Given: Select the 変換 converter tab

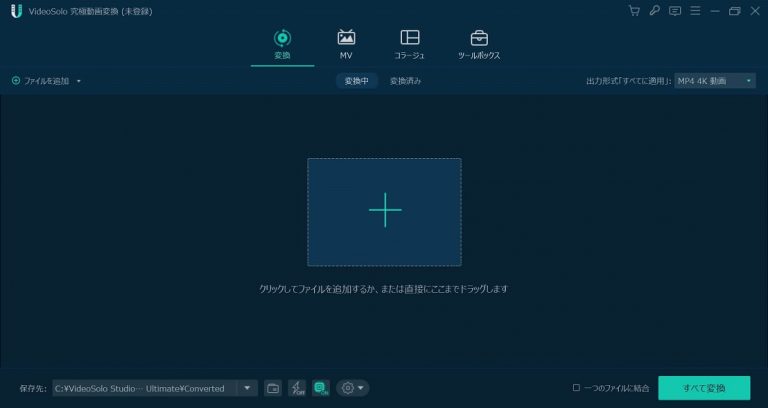Looking at the screenshot, I should 282,44.
